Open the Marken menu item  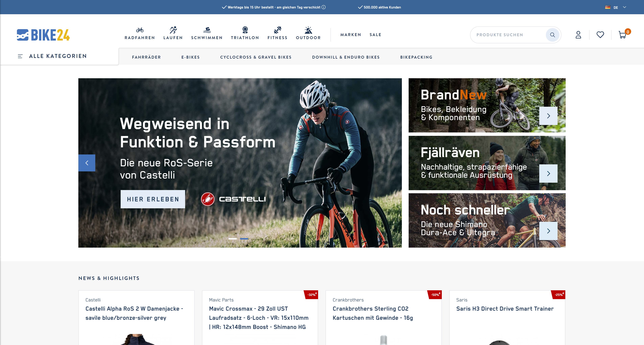coord(351,35)
